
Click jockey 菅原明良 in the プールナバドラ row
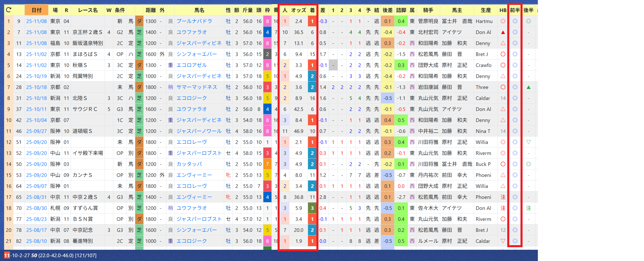[428, 21]
